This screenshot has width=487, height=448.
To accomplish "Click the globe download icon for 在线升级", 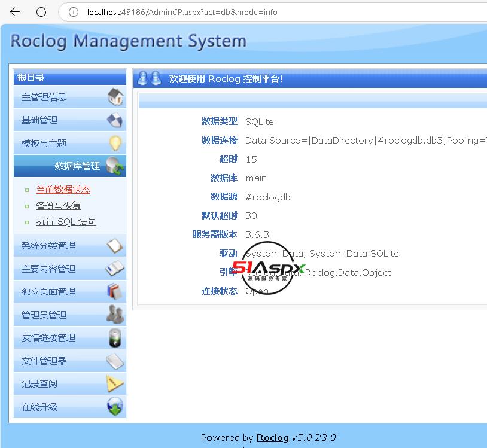I will pyautogui.click(x=115, y=406).
